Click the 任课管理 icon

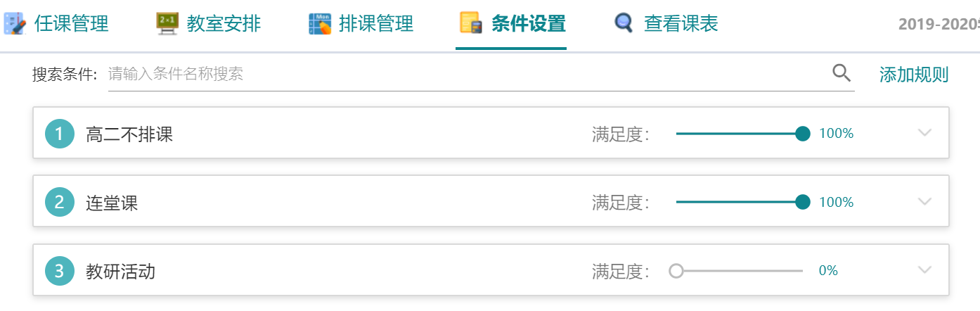coord(15,24)
